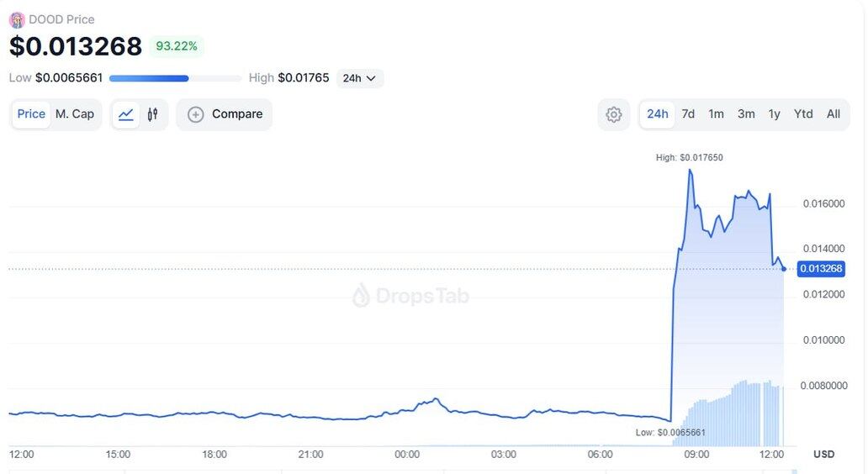Select the 7d timeframe tab
The width and height of the screenshot is (868, 474).
pos(688,114)
